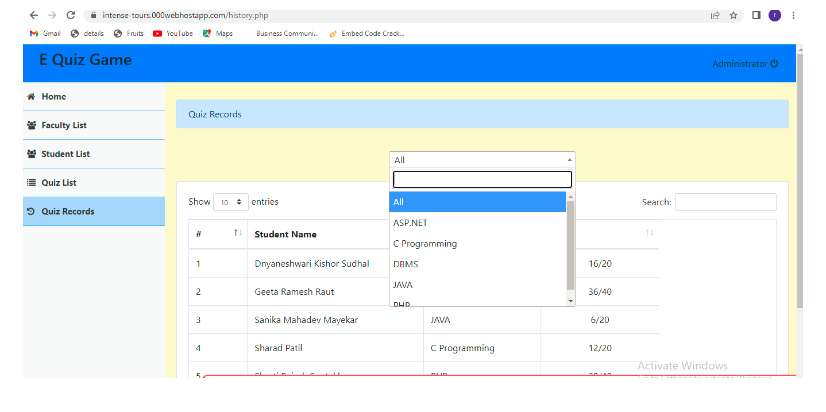Click the Quiz Records panel heading
Image resolution: width=826 pixels, height=412 pixels.
[482, 114]
